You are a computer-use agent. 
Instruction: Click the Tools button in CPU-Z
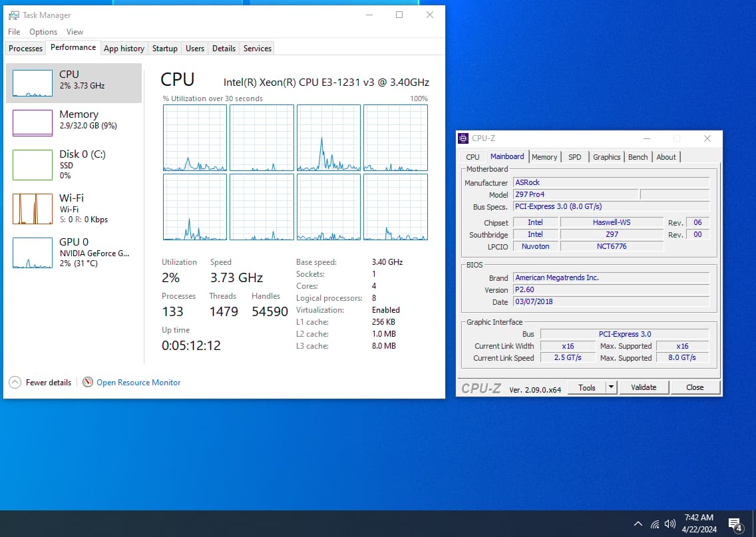587,387
